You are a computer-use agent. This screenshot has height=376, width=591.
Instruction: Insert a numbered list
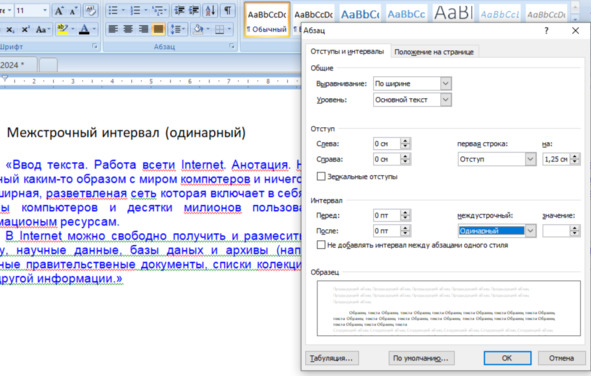(135, 11)
